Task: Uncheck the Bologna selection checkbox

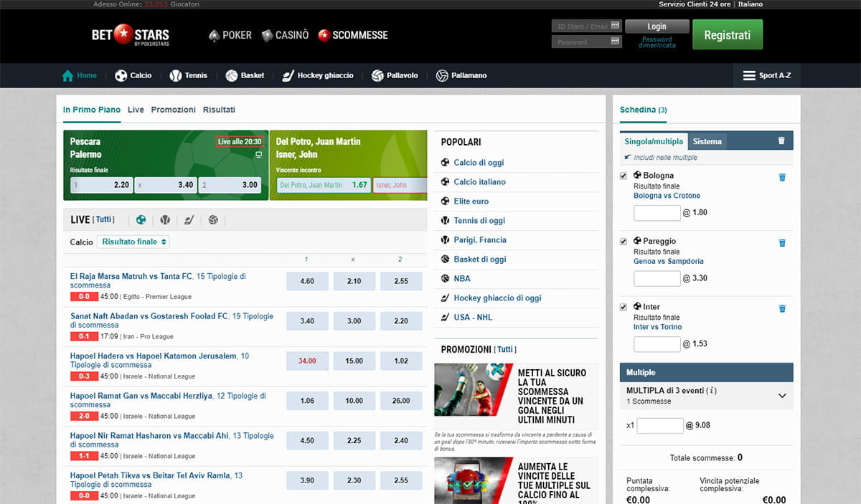Action: 624,176
